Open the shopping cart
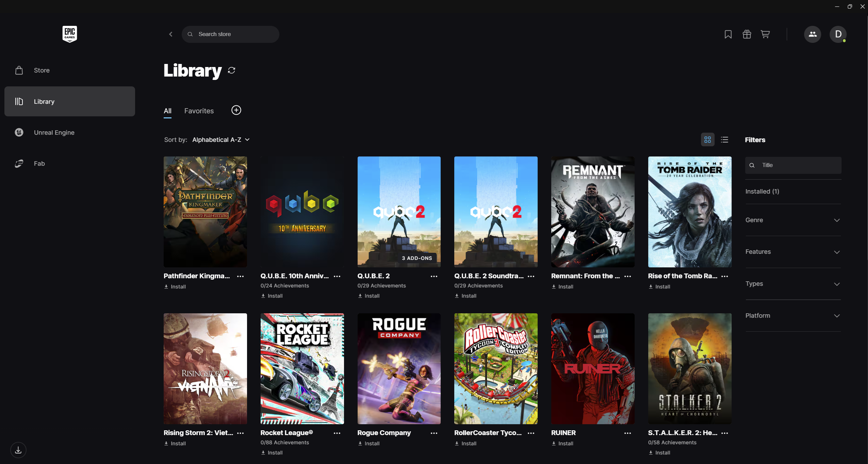The height and width of the screenshot is (464, 868). 765,34
